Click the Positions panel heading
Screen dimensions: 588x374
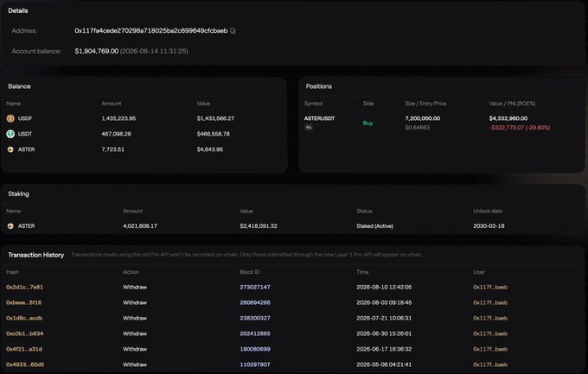click(x=319, y=86)
